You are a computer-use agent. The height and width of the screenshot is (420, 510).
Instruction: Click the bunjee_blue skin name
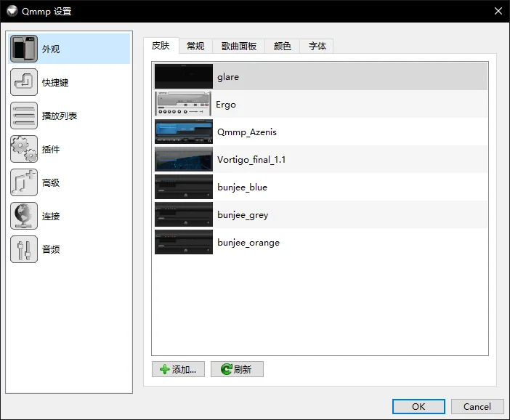[x=243, y=187]
